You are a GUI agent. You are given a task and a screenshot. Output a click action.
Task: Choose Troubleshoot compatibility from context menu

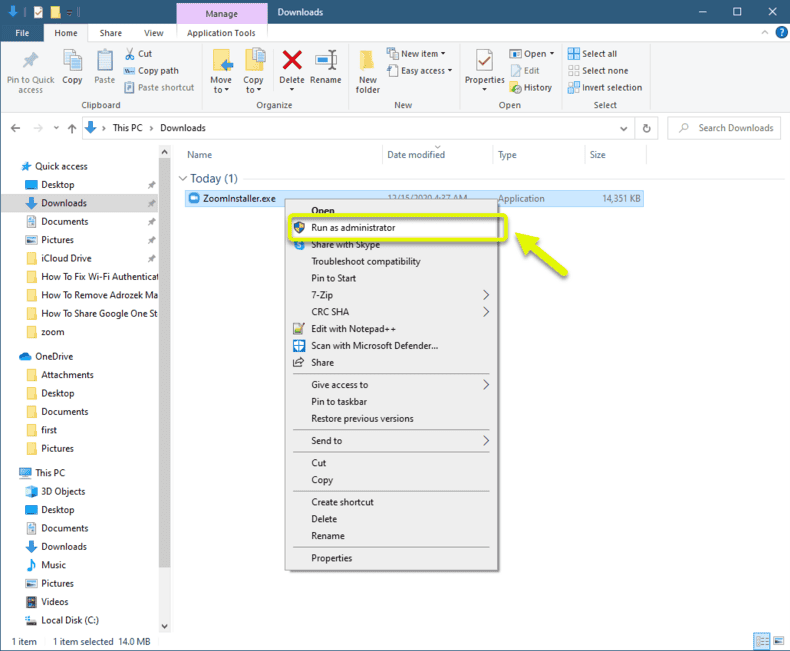pyautogui.click(x=365, y=262)
